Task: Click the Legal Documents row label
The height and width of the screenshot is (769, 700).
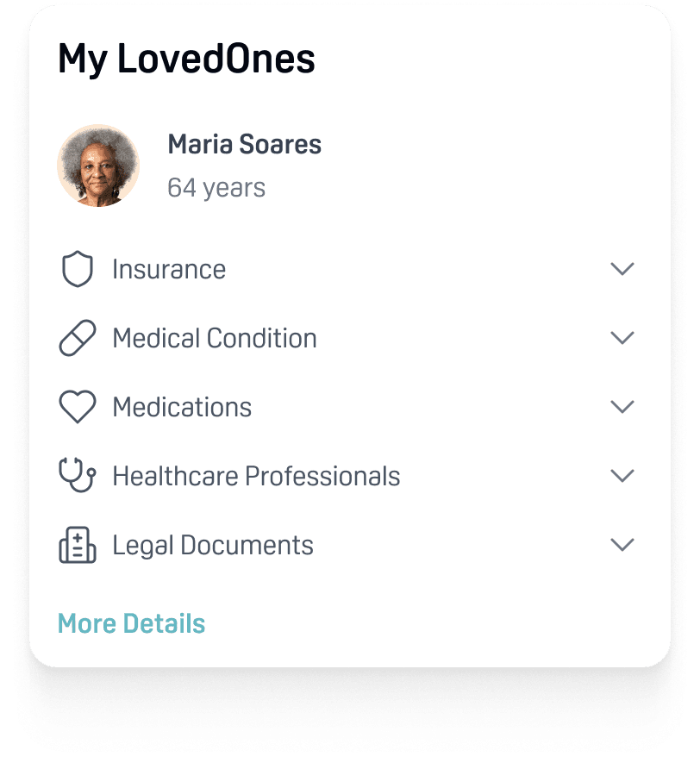Action: 211,544
